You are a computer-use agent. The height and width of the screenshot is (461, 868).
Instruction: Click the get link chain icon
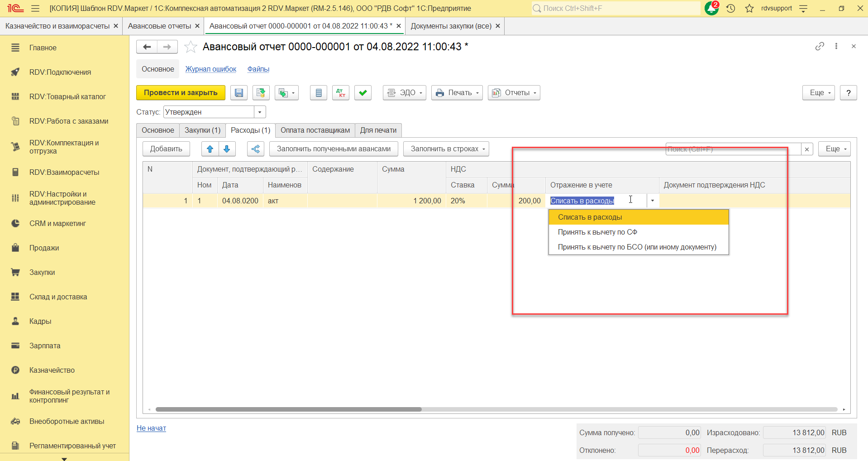click(x=820, y=46)
